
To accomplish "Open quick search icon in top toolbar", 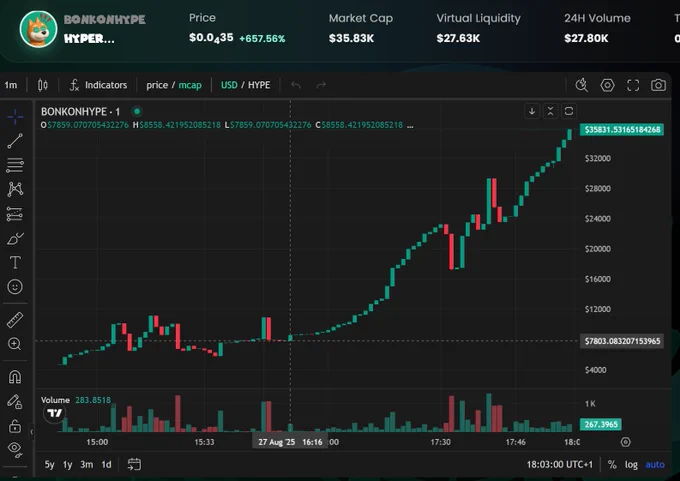I will tap(582, 85).
